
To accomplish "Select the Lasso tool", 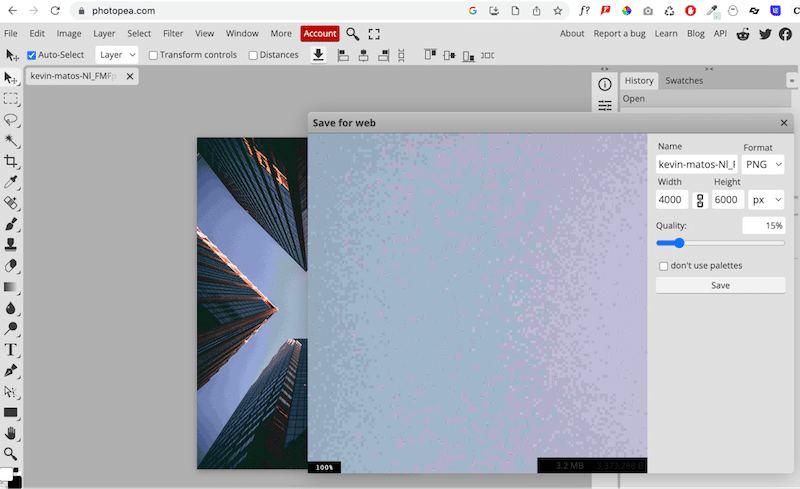I will pyautogui.click(x=10, y=119).
